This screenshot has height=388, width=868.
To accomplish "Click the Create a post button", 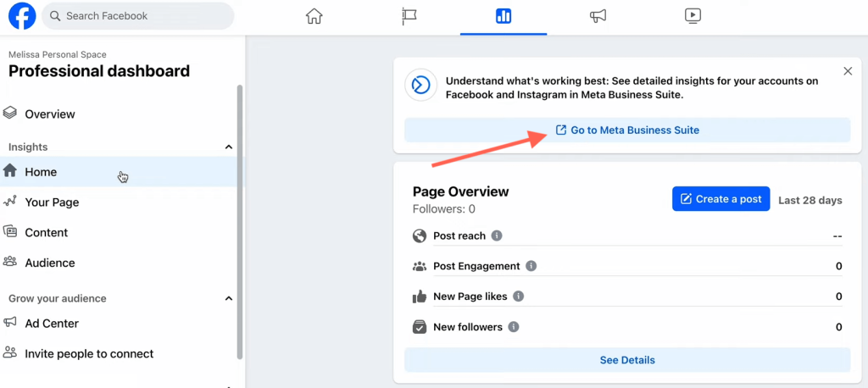I will pyautogui.click(x=721, y=199).
